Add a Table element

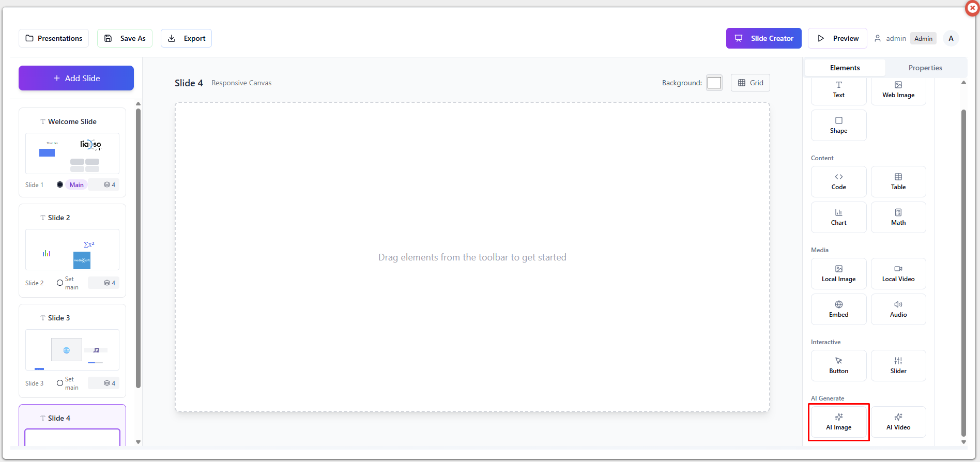[898, 181]
